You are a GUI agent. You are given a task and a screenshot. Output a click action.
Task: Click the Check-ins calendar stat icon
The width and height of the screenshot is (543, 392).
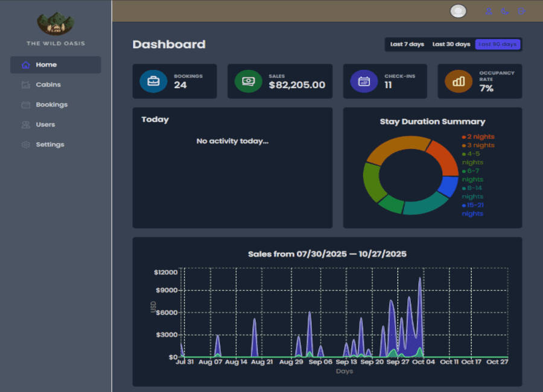[x=364, y=81]
